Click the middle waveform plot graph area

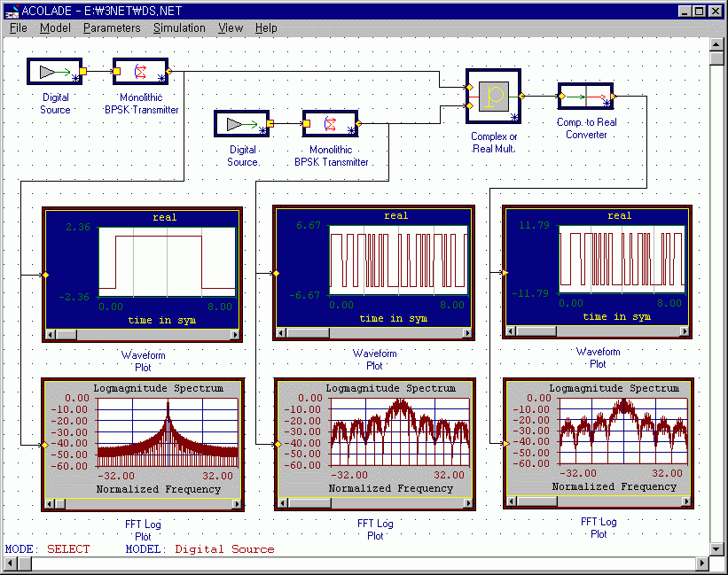click(x=398, y=260)
